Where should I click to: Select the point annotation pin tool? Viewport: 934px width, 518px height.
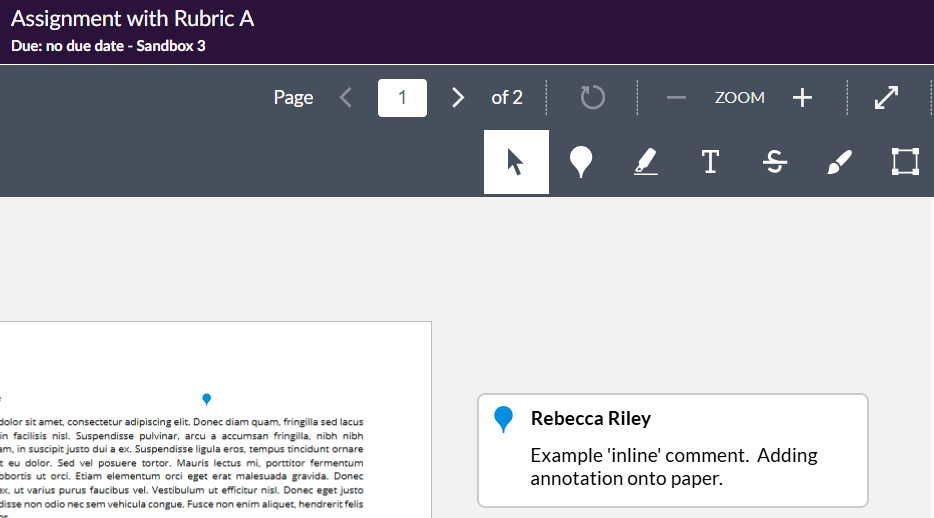point(581,162)
